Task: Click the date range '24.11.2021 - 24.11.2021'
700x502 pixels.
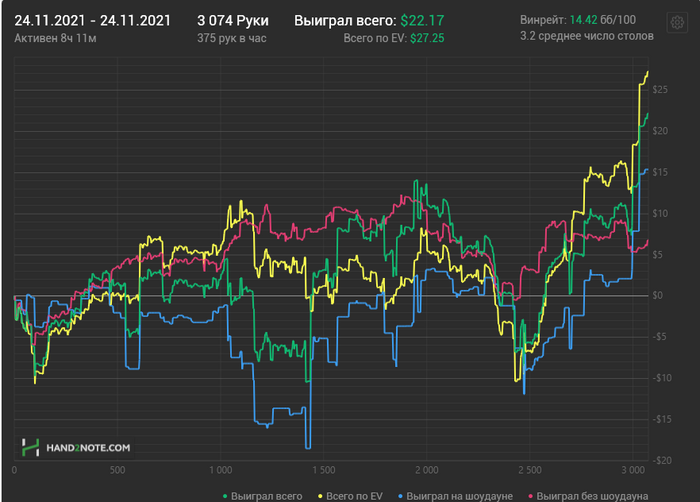Action: (x=92, y=21)
